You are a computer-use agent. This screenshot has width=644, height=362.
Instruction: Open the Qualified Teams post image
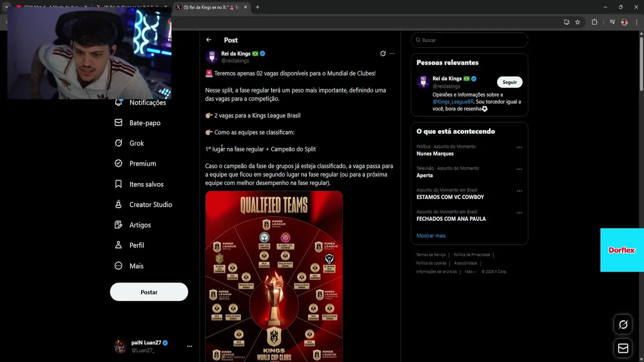tap(274, 276)
